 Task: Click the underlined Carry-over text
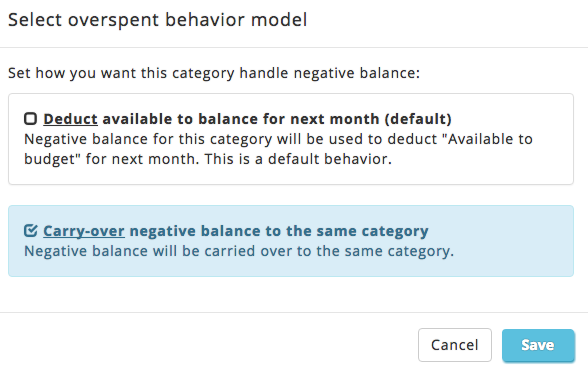click(x=84, y=231)
